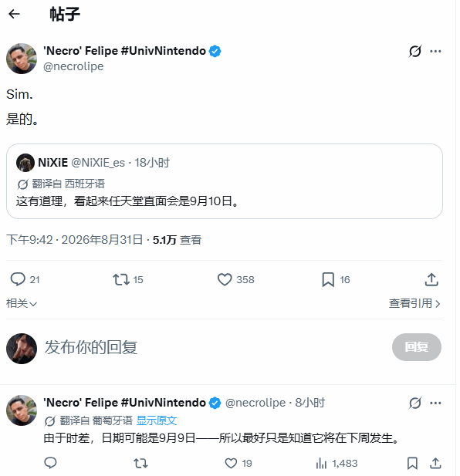Bookmark the reply post
460x476 pixels.
[412, 463]
